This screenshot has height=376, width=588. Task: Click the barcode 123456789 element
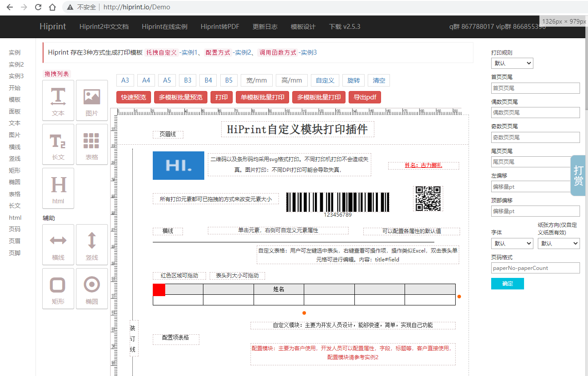pyautogui.click(x=338, y=205)
